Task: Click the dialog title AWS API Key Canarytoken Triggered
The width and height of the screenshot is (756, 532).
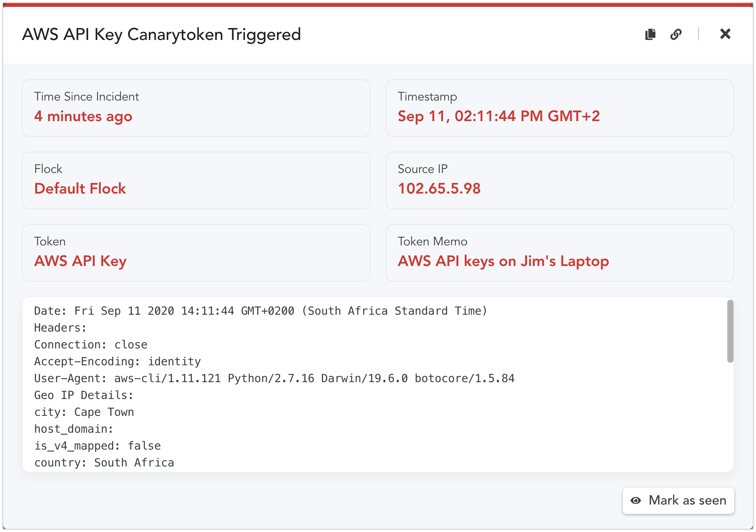Action: [161, 34]
